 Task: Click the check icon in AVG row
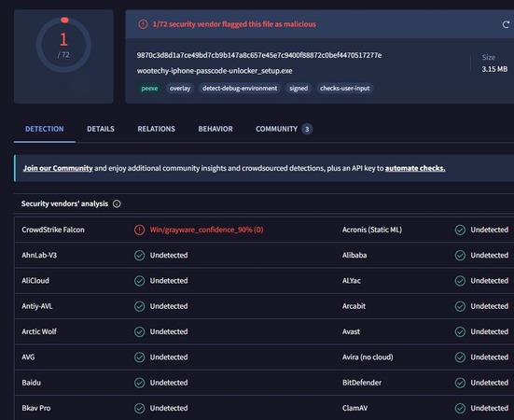[139, 357]
